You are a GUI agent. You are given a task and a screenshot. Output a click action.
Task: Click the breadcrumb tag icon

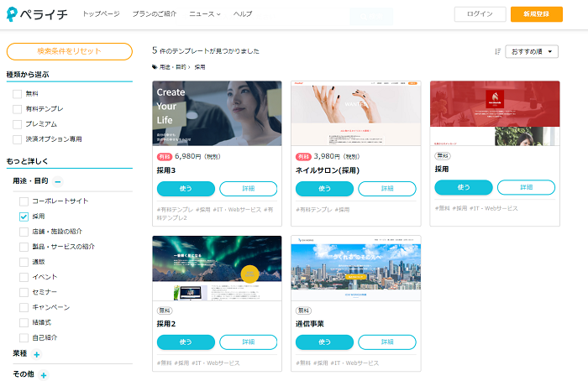click(x=155, y=66)
